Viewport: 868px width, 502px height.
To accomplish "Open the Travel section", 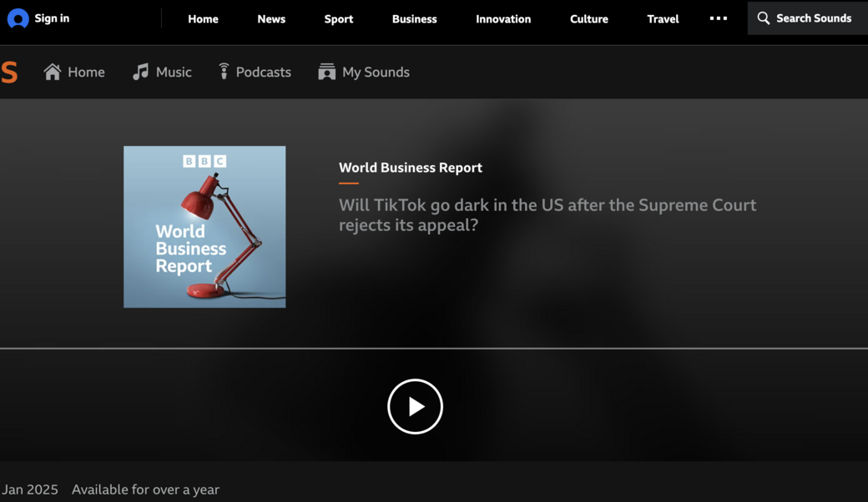I will click(663, 18).
